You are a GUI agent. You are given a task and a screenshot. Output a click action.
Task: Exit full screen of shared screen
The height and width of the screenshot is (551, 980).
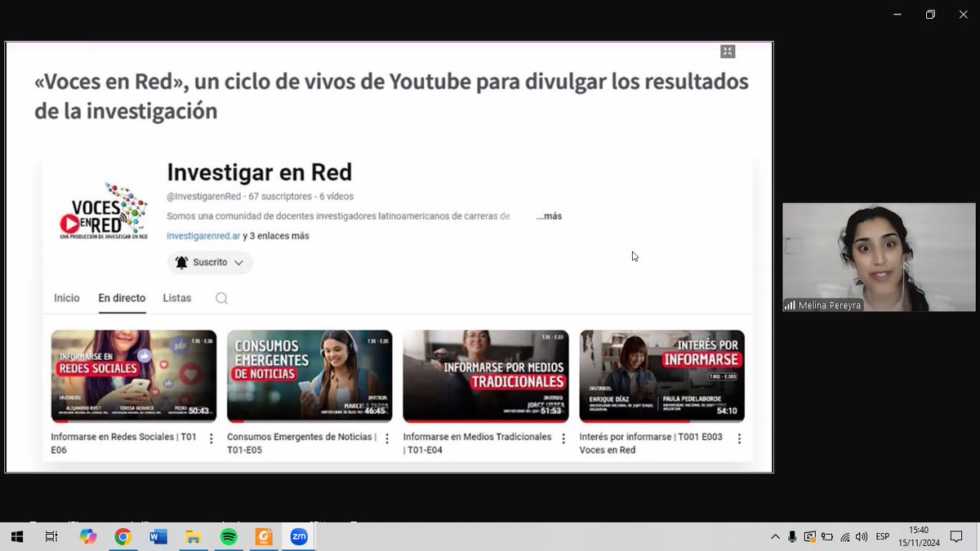pos(728,51)
